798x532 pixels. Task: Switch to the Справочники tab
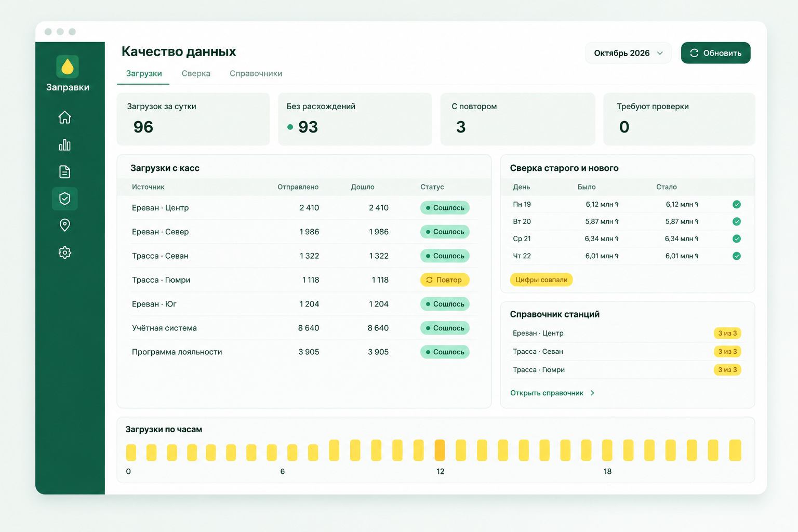pos(256,74)
